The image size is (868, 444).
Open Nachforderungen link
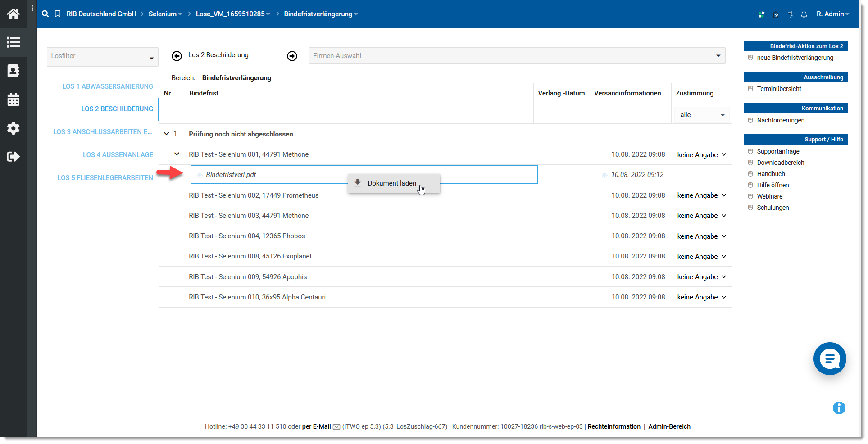[781, 120]
